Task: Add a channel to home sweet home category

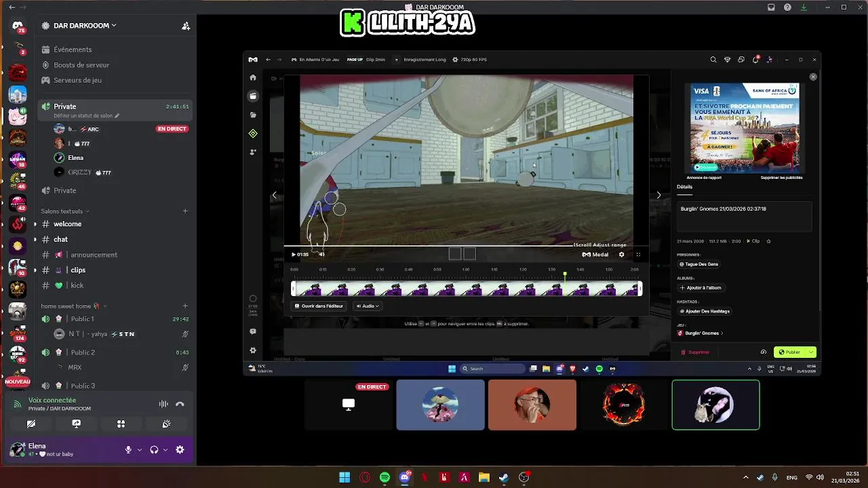Action: point(185,306)
